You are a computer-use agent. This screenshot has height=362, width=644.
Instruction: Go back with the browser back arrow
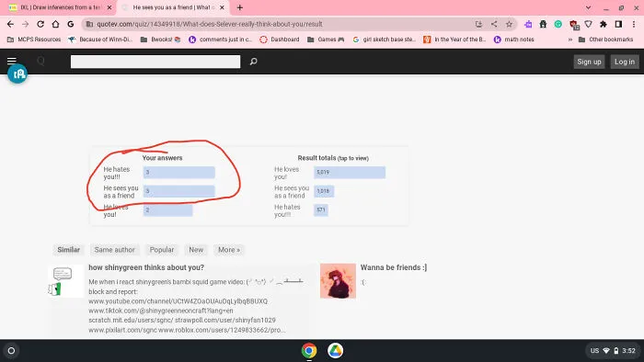tap(10, 24)
